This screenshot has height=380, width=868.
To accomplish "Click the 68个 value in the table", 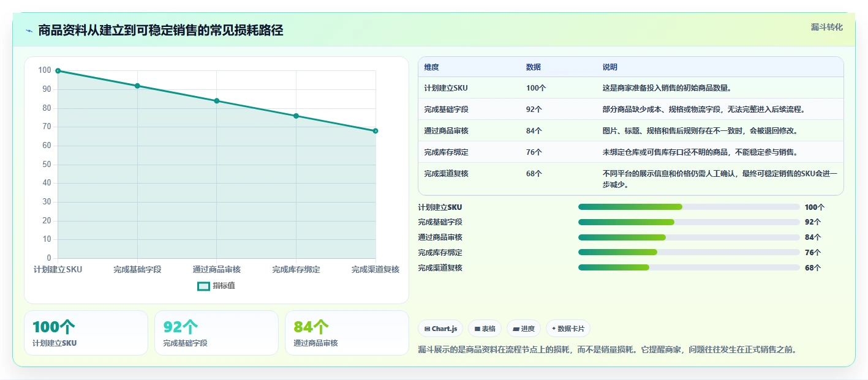I will point(534,174).
